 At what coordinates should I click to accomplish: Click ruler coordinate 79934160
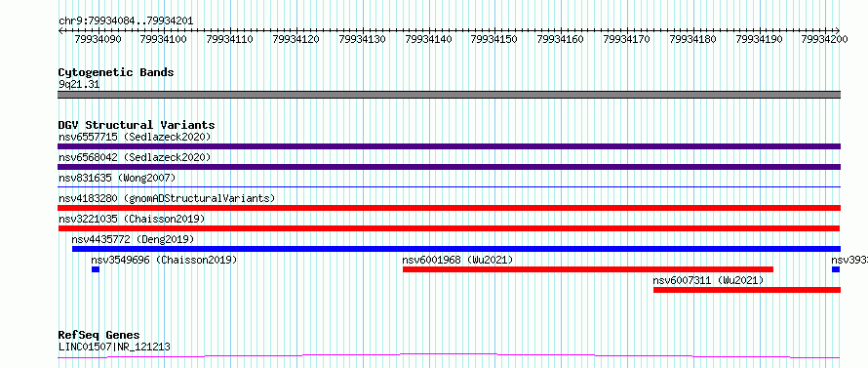point(560,39)
